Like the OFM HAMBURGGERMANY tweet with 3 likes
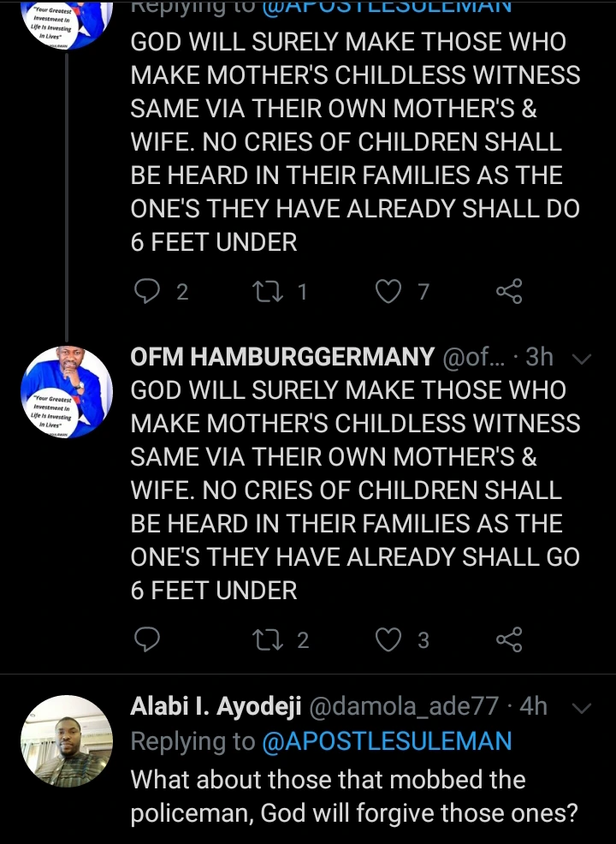The image size is (616, 844). [389, 639]
